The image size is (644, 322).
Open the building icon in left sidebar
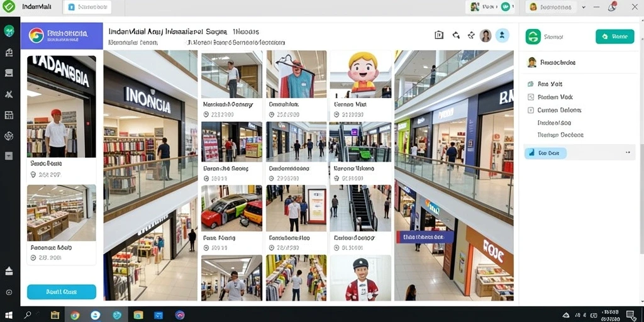click(x=9, y=52)
